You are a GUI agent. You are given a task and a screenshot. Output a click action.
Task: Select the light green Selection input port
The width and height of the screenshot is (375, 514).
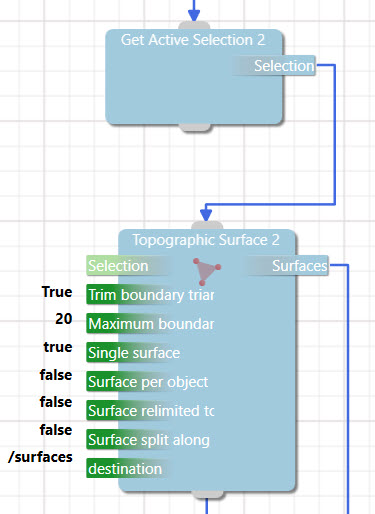128,266
